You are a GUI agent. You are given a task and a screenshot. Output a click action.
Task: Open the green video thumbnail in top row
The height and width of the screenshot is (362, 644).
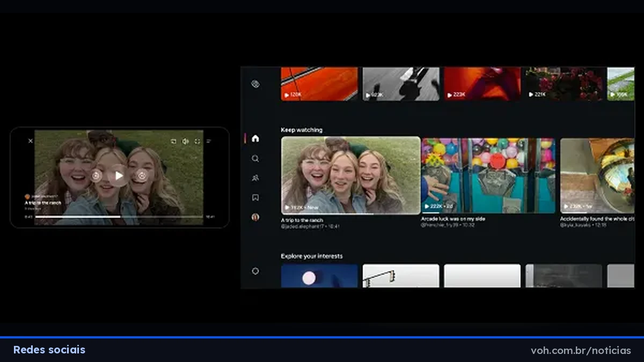(621, 84)
